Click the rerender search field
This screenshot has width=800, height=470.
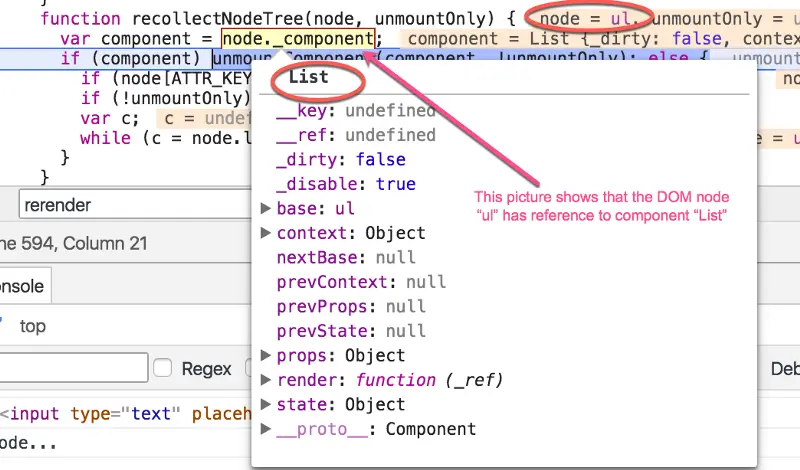coord(135,205)
